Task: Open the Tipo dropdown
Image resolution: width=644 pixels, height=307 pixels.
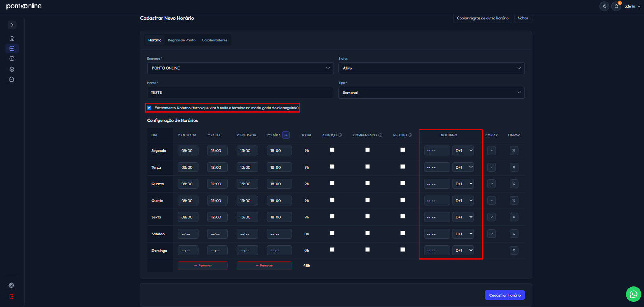Action: 431,93
